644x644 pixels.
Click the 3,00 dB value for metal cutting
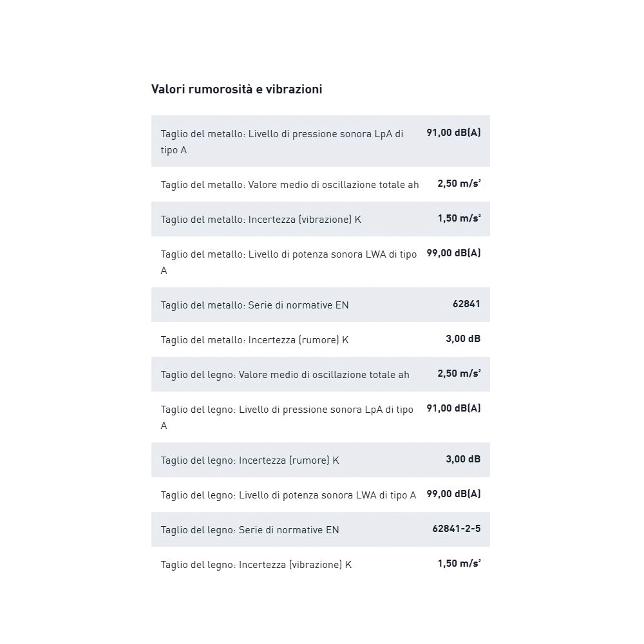[463, 339]
